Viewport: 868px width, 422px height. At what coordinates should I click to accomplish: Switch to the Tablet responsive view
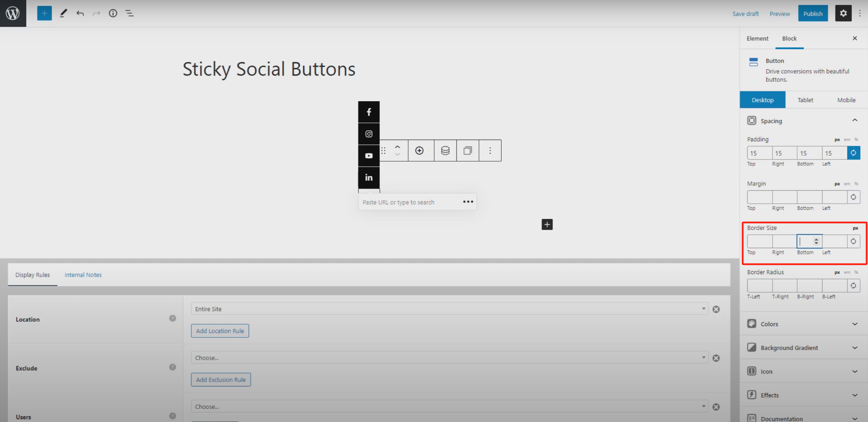click(805, 100)
